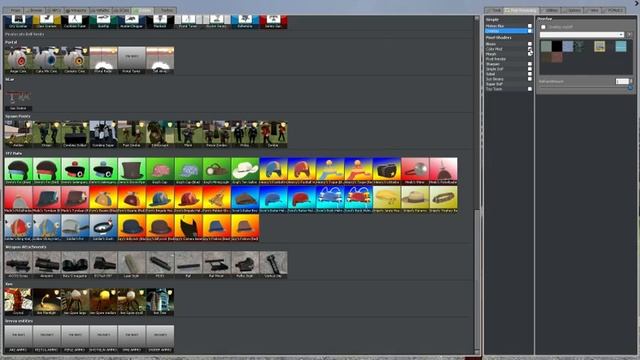640x360 pixels.
Task: Select the Super DoF entry
Action: (509, 84)
